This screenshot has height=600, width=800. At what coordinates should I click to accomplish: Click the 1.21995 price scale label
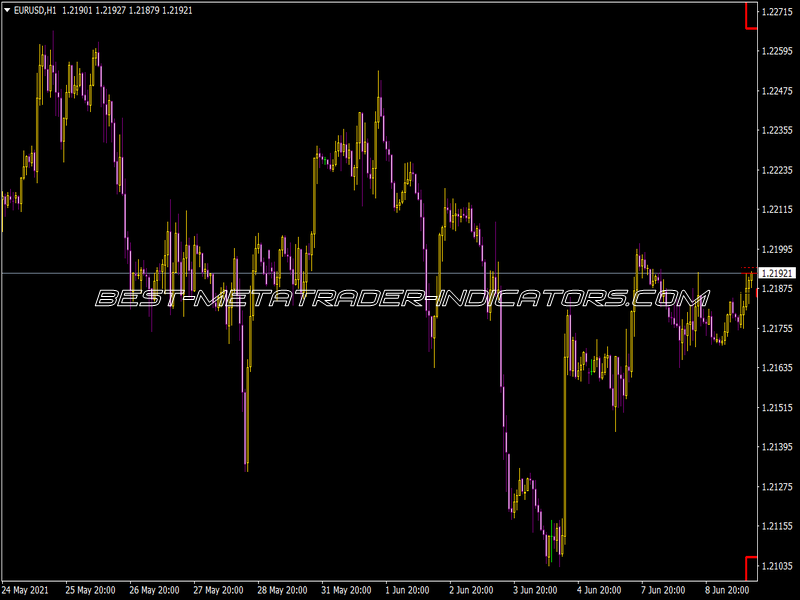[777, 249]
